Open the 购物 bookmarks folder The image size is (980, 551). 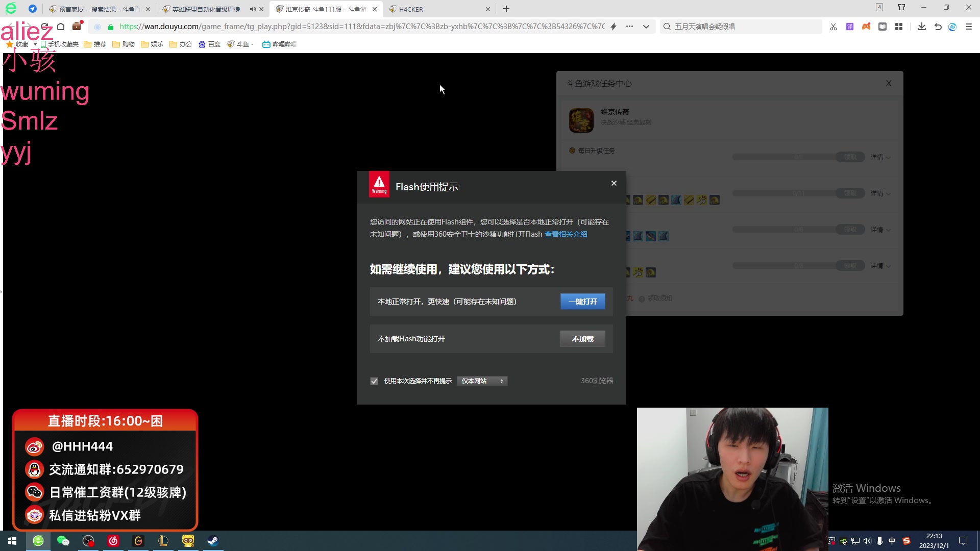[x=124, y=44]
